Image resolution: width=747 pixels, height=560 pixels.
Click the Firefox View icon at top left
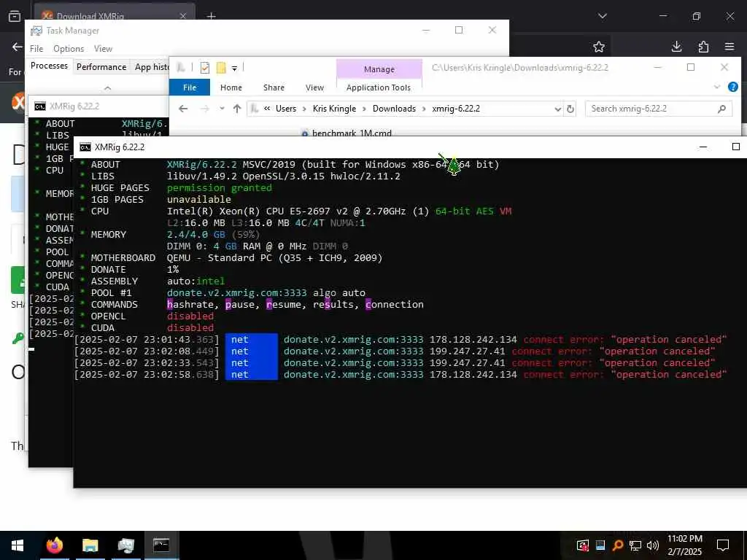click(15, 16)
